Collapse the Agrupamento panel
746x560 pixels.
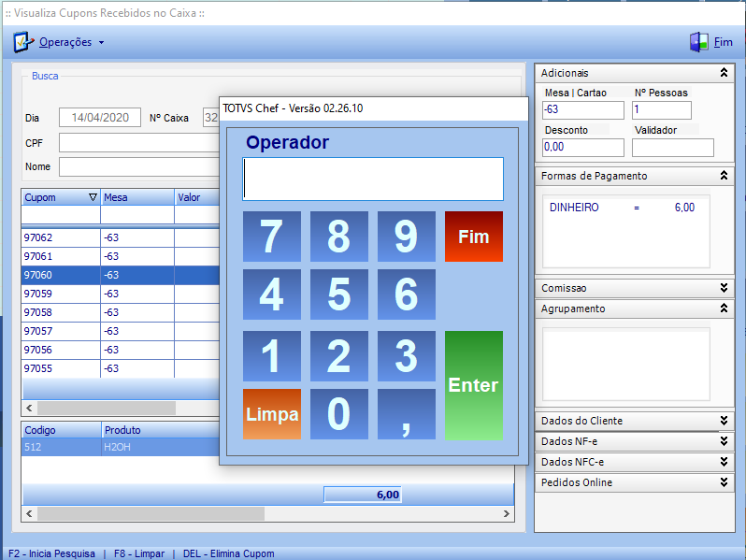724,309
